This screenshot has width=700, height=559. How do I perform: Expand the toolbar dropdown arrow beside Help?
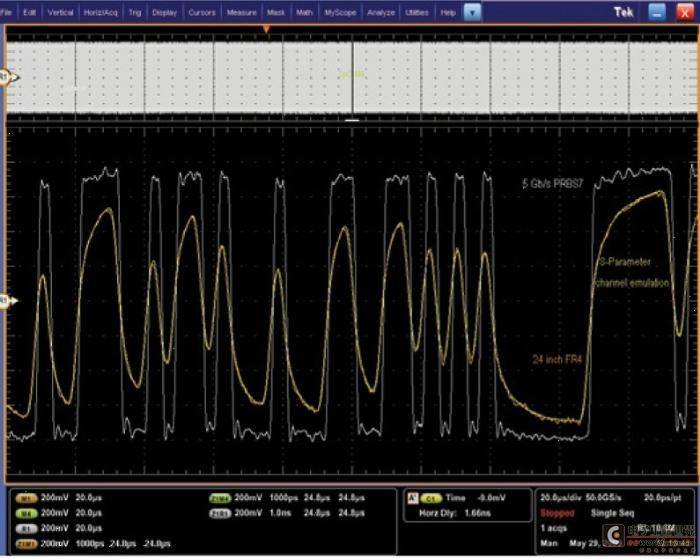click(472, 13)
